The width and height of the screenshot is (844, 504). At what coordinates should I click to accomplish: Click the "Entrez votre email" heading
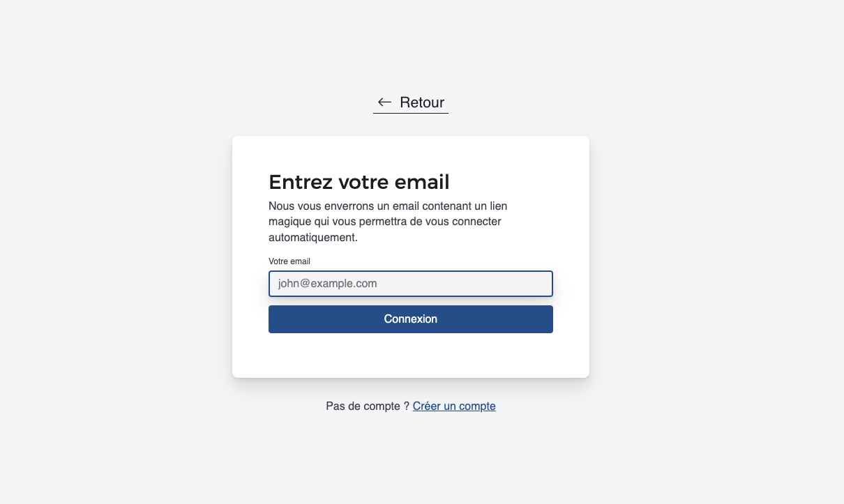[359, 182]
